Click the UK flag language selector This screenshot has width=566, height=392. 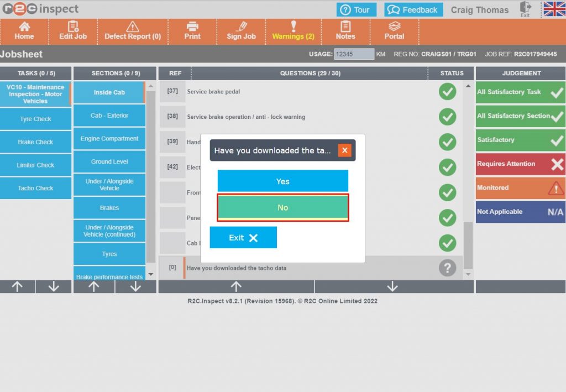(x=554, y=9)
